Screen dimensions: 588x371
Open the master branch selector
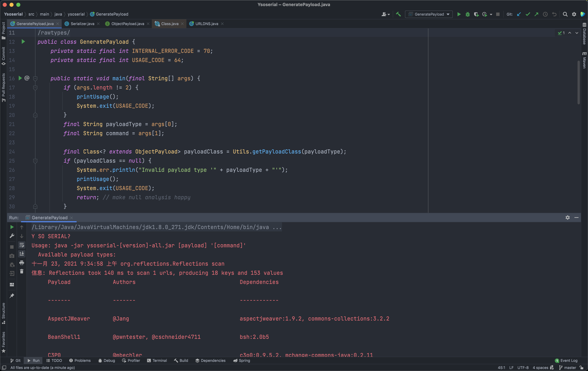[x=567, y=367]
